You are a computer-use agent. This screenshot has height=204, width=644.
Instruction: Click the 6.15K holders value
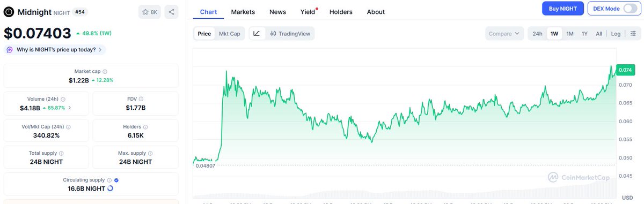point(136,135)
